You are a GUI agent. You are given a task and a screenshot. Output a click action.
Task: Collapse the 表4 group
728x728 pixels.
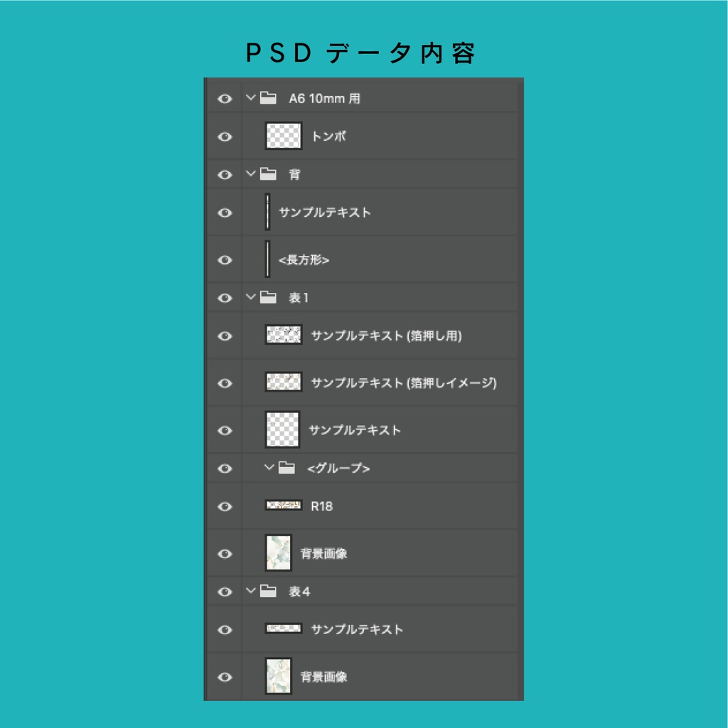tap(251, 591)
